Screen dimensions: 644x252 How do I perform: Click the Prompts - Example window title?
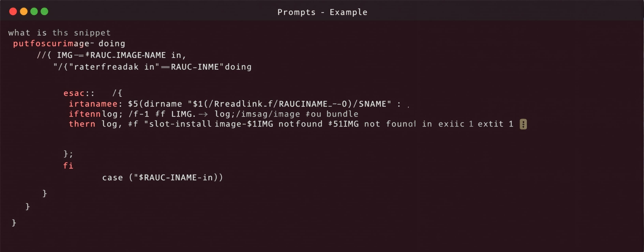pyautogui.click(x=322, y=12)
